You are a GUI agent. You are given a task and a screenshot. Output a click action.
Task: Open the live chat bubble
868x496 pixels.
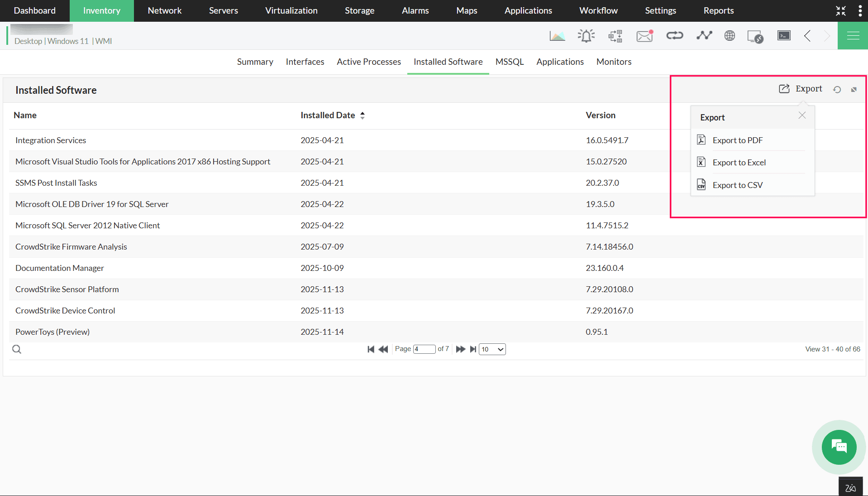[x=839, y=447]
